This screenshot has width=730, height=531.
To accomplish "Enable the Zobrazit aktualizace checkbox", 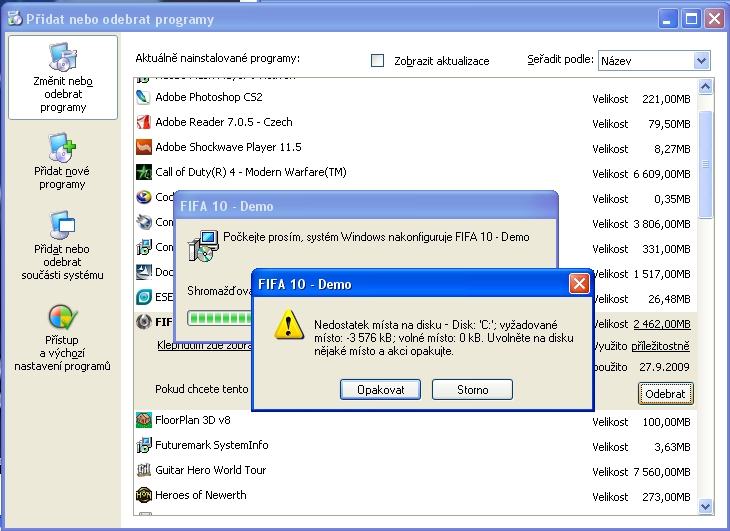I will click(377, 60).
